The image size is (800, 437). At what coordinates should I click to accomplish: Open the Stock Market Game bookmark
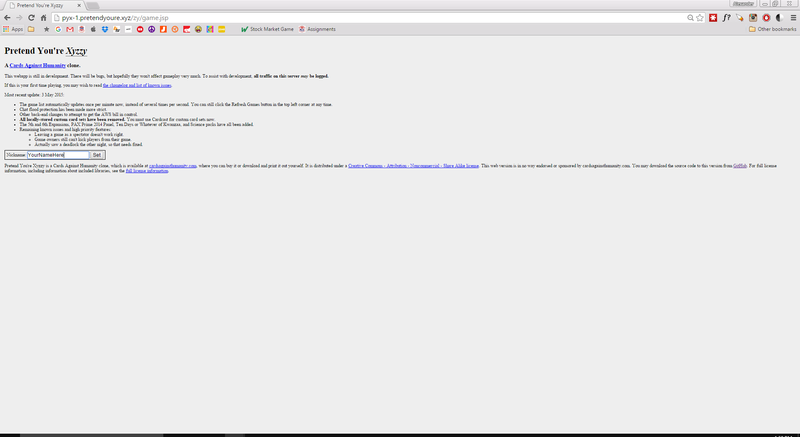267,29
